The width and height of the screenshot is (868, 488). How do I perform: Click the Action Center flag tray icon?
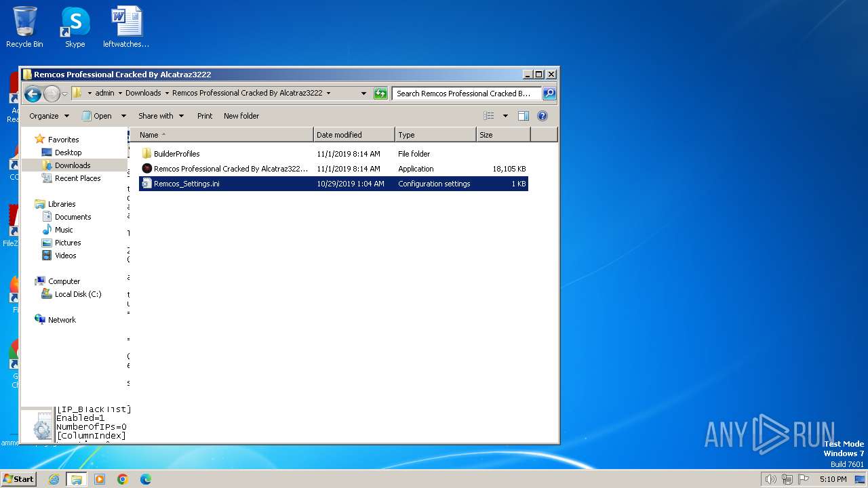pyautogui.click(x=804, y=479)
